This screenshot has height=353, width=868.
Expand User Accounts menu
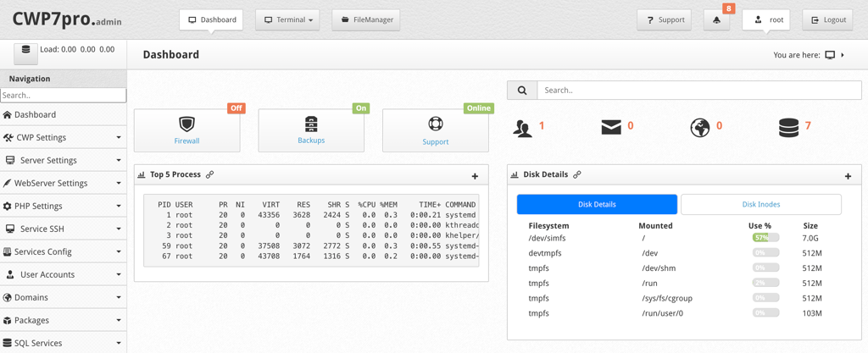point(63,274)
